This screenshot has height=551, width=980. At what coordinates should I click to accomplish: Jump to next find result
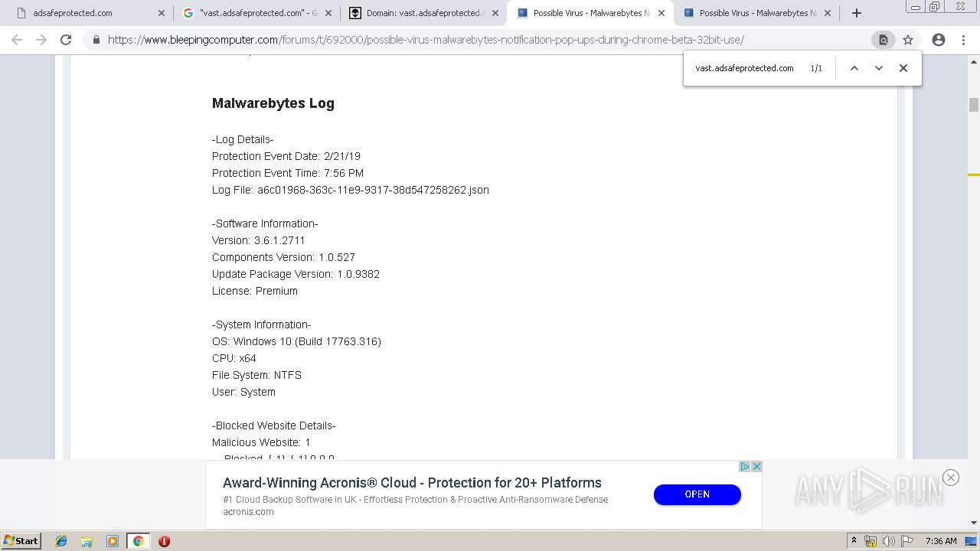click(x=879, y=68)
